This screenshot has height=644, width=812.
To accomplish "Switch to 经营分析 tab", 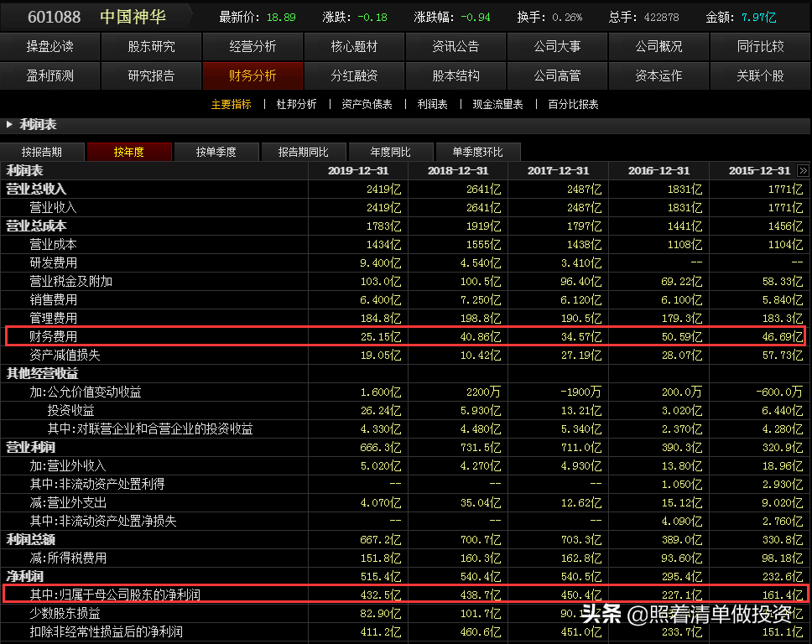I will pyautogui.click(x=252, y=47).
